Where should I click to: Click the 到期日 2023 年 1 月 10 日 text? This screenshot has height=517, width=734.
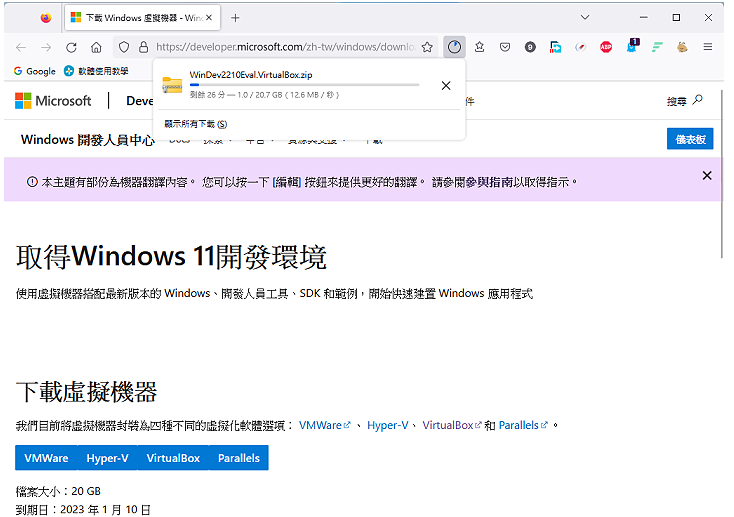[x=83, y=510]
